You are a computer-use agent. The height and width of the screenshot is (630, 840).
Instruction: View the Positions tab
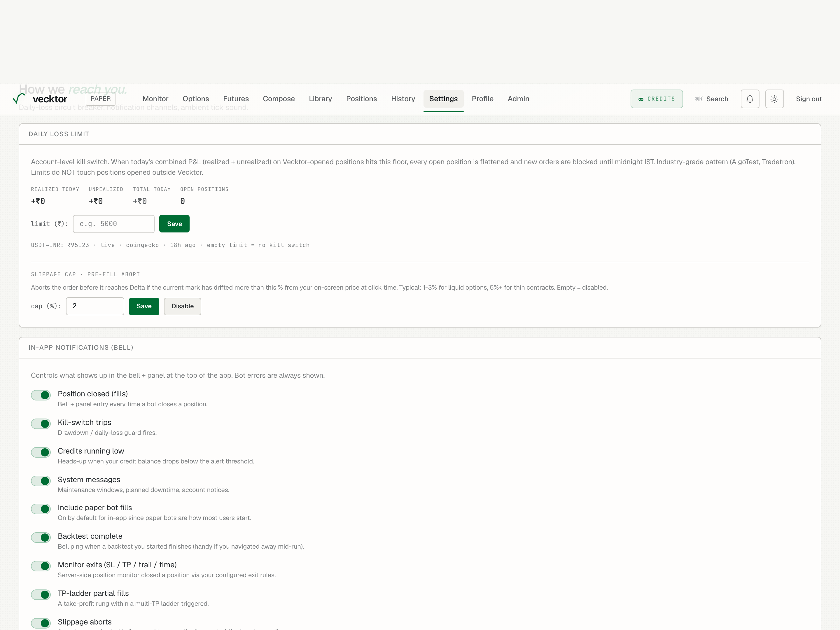pos(361,99)
